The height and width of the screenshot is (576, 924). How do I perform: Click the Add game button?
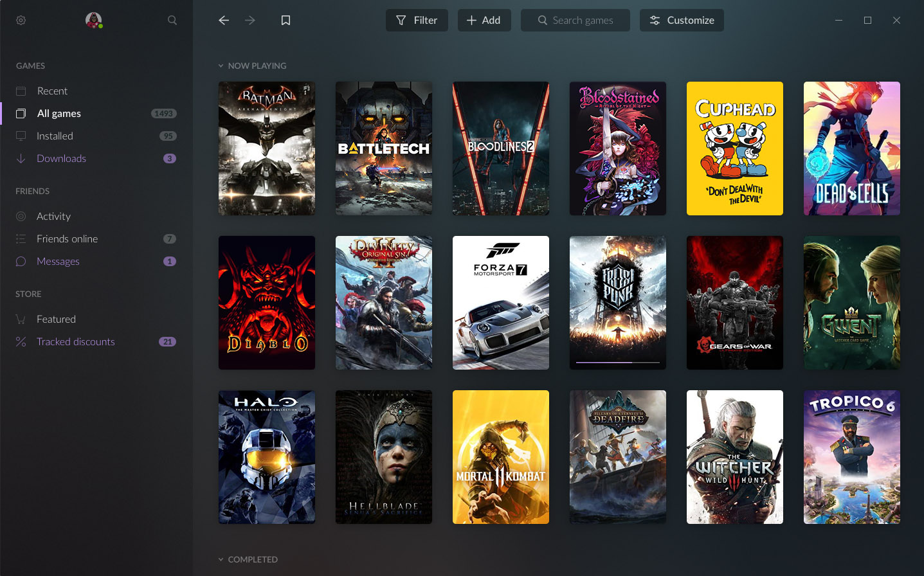tap(484, 20)
